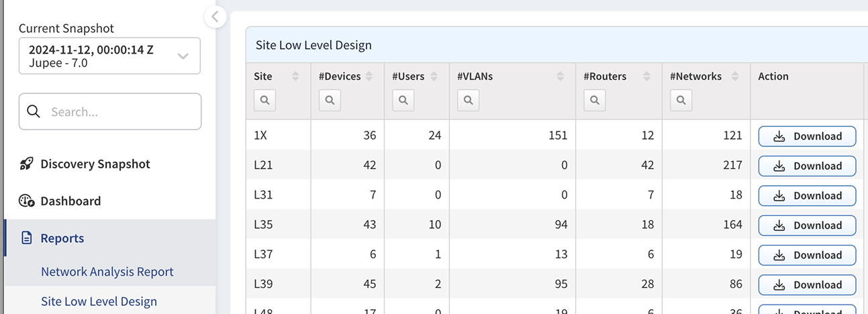The image size is (868, 314).
Task: Sort the table by Site column
Action: 295,76
